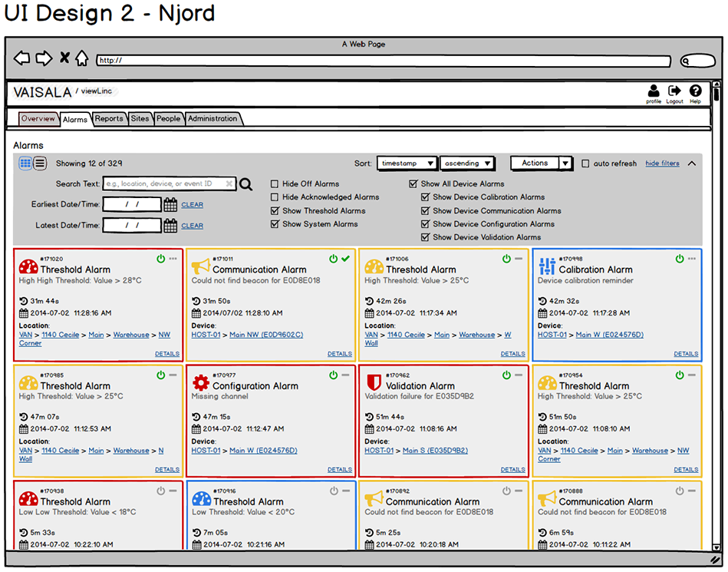The width and height of the screenshot is (728, 572).
Task: Click browser home button
Action: tap(82, 59)
